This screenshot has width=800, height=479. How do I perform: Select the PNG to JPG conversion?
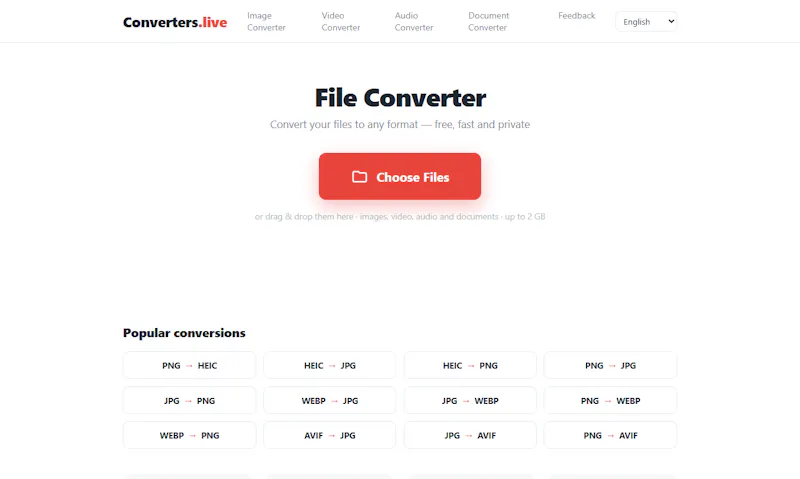[610, 365]
